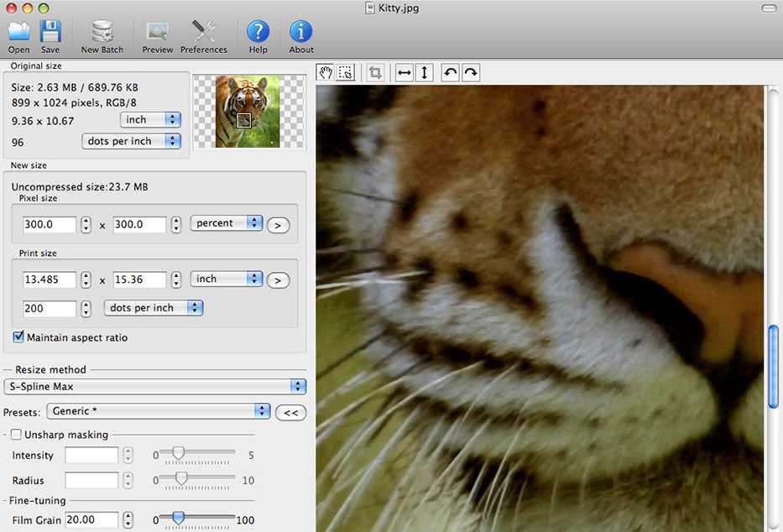Rotate the image counterclockwise
Image resolution: width=783 pixels, height=532 pixels.
pos(451,73)
